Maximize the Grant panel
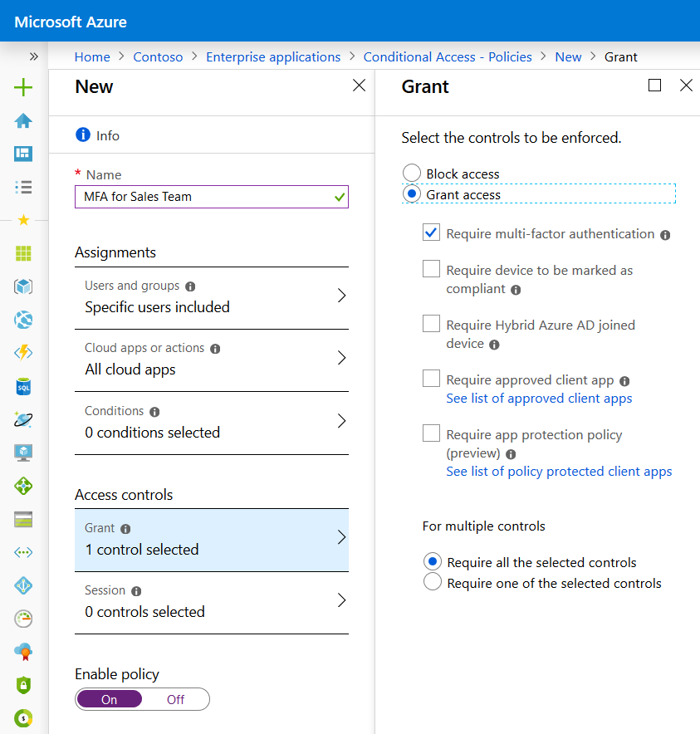700x734 pixels. [x=654, y=86]
